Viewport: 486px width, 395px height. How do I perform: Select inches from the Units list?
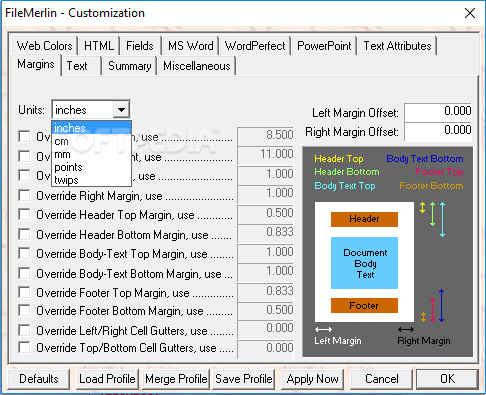coord(92,128)
